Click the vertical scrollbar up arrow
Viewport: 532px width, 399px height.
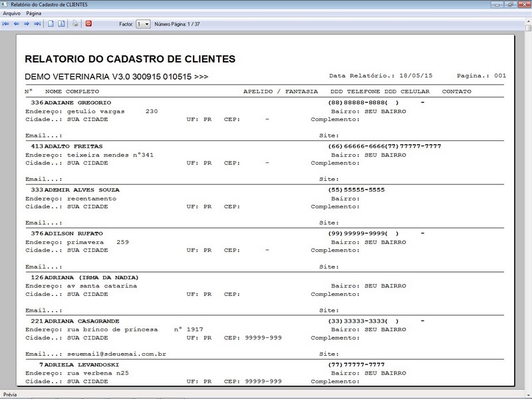[x=528, y=21]
